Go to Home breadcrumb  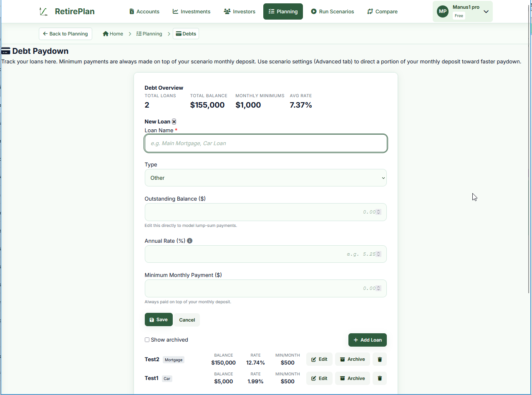113,34
